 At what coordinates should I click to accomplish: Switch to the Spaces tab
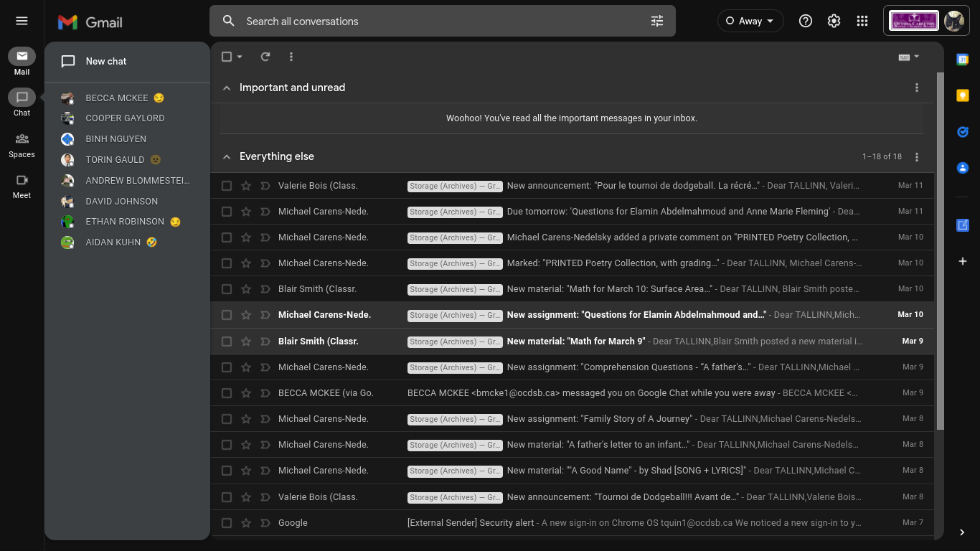point(22,144)
